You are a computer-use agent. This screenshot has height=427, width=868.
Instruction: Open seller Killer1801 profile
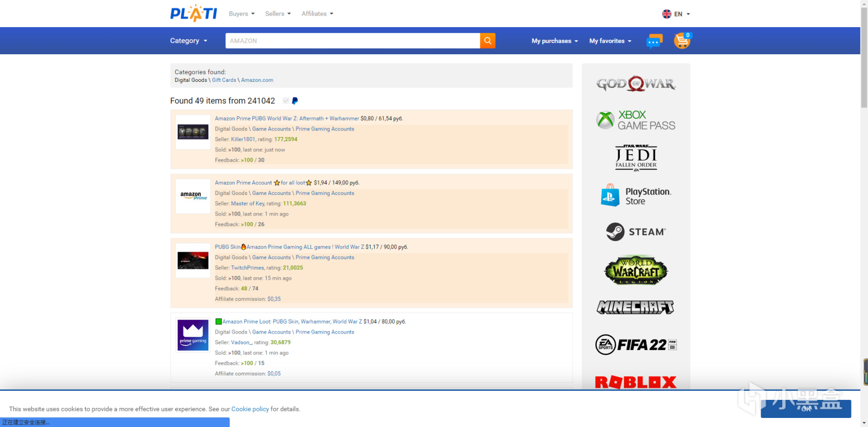coord(243,140)
